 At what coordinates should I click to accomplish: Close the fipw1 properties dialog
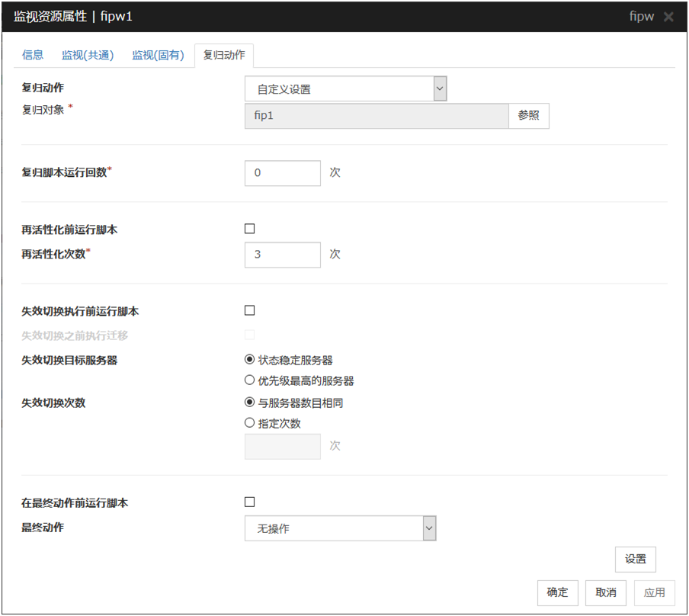[668, 17]
